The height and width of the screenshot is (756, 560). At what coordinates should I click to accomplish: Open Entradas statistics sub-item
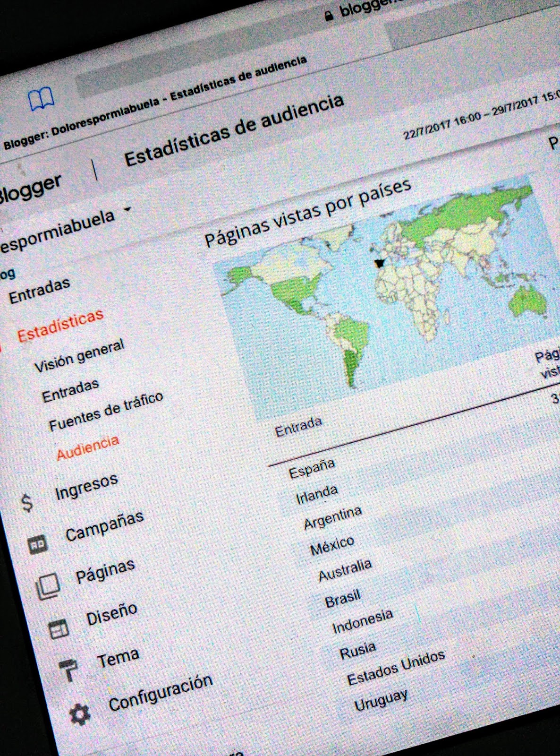pos(70,391)
